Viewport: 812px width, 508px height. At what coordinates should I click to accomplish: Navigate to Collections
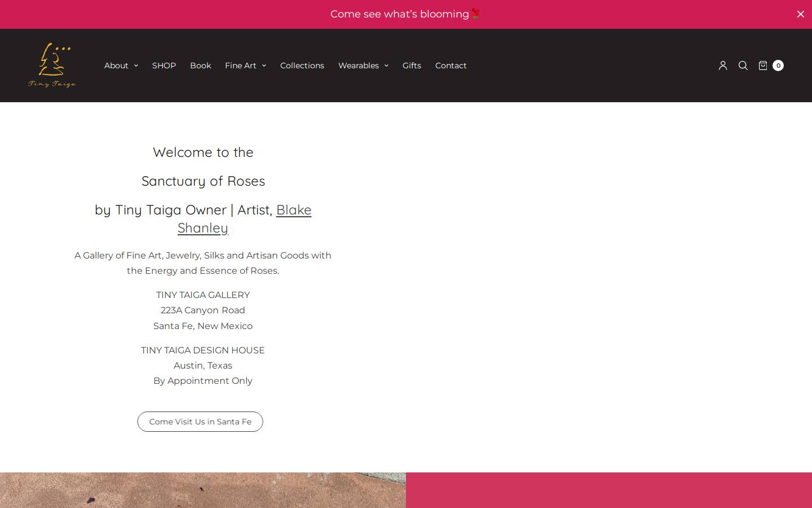[x=302, y=65]
